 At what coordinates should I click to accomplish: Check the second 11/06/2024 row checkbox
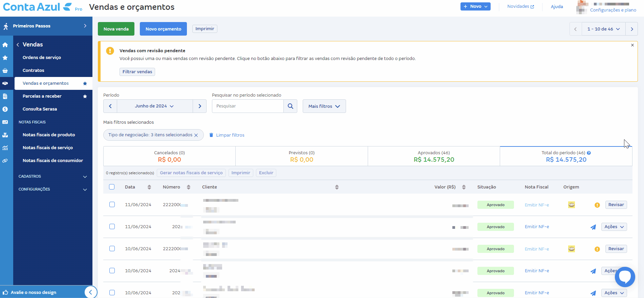(112, 226)
